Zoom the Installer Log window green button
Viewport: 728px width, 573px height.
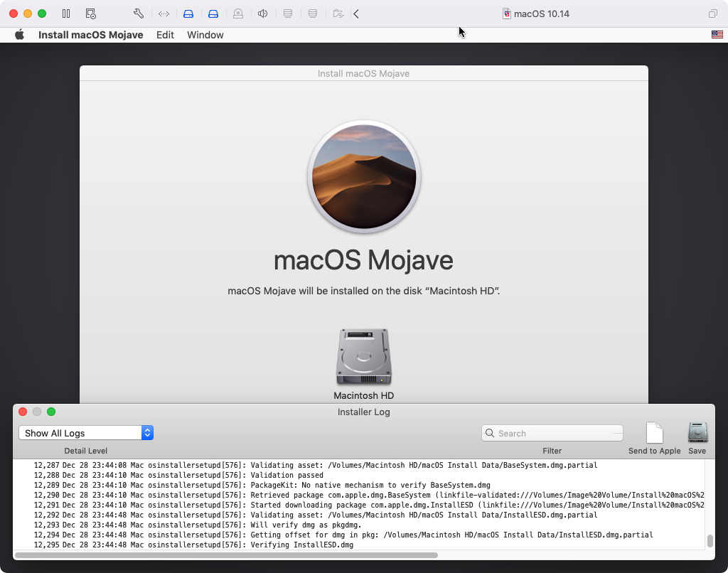tap(51, 412)
